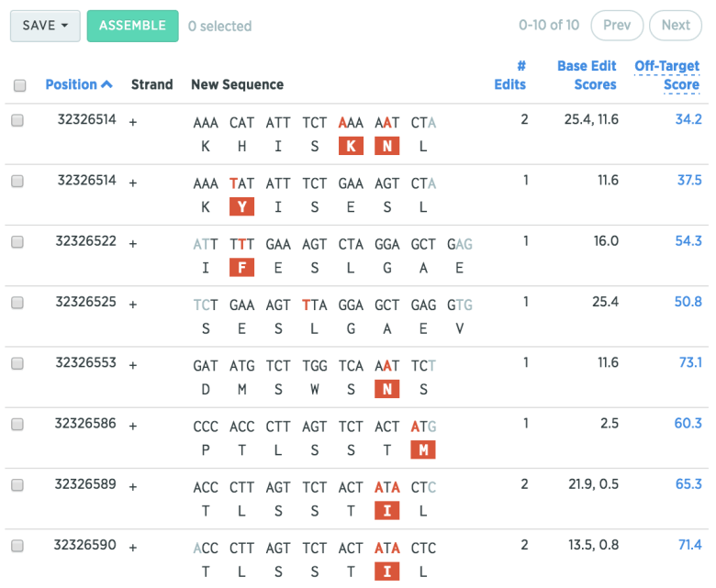Click highlighted amino acid Y badge

tap(241, 206)
